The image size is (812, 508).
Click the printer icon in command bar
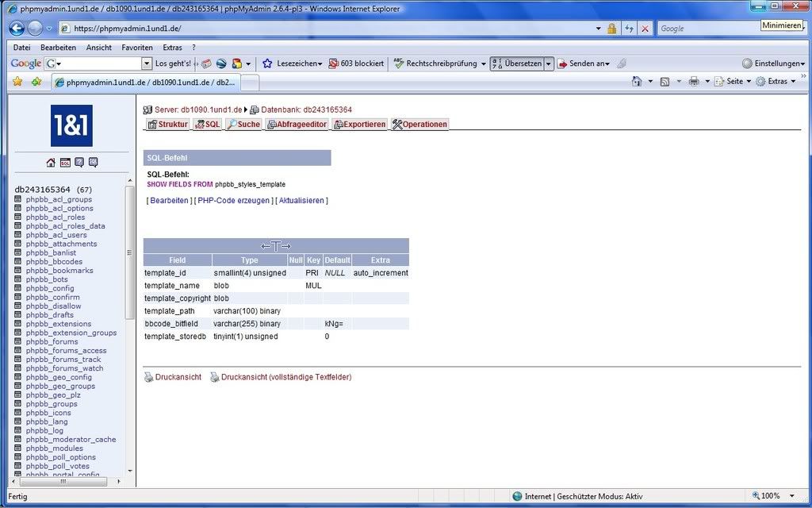pos(694,82)
